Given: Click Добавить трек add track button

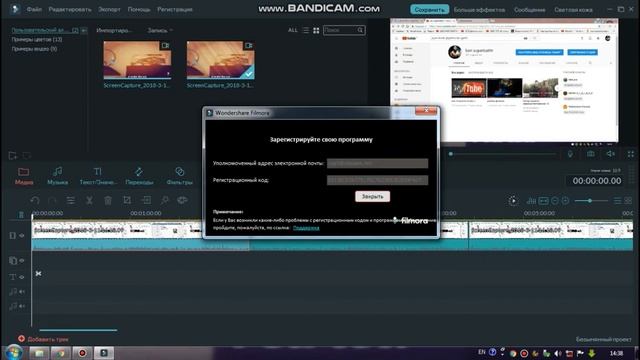Looking at the screenshot, I should 43,339.
